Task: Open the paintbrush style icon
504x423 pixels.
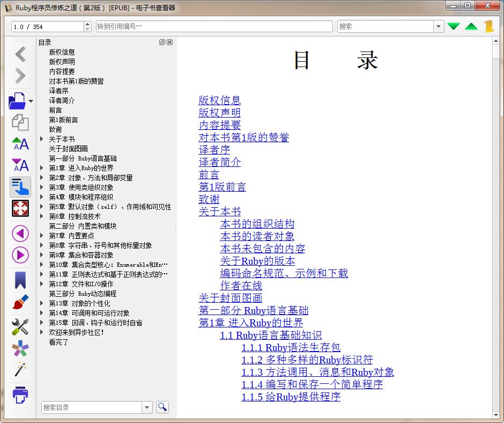Action: coord(20,302)
